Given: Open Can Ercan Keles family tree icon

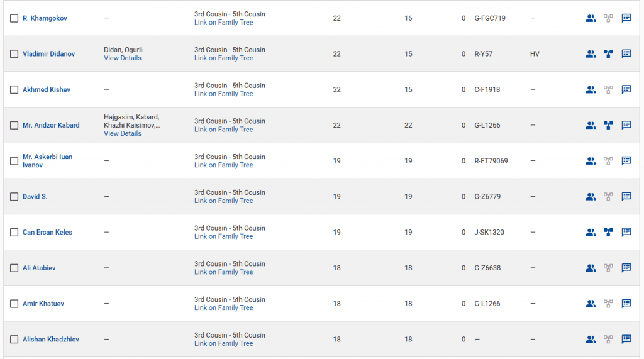Looking at the screenshot, I should [608, 233].
